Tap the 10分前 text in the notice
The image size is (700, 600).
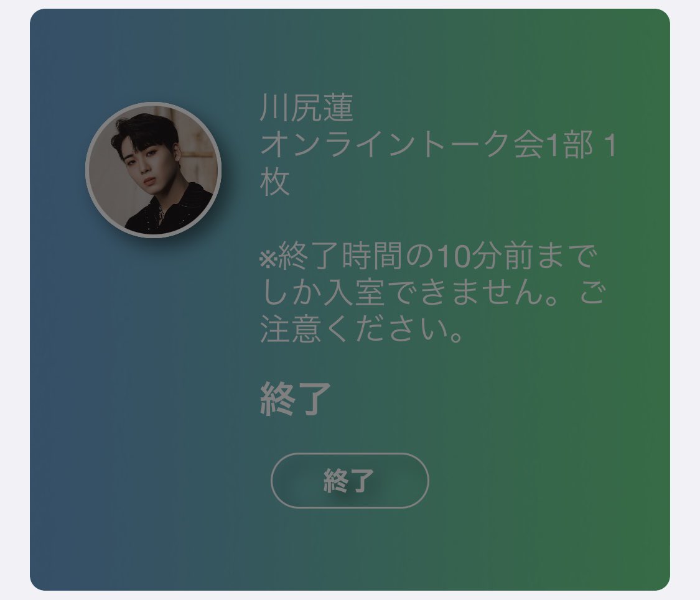point(484,257)
